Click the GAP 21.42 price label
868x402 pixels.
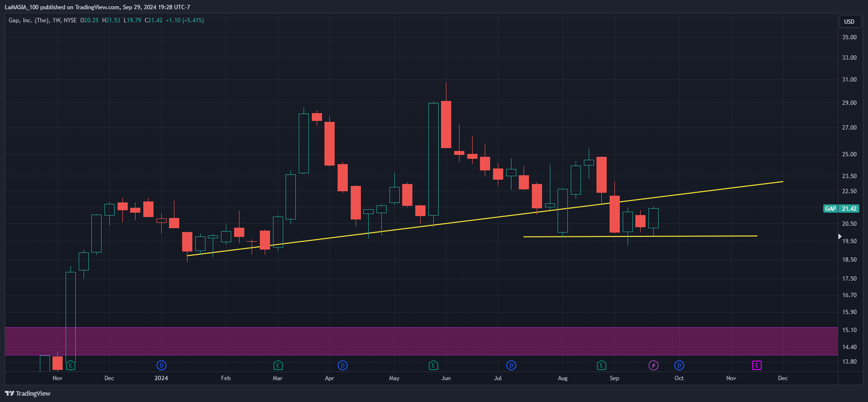coord(841,208)
